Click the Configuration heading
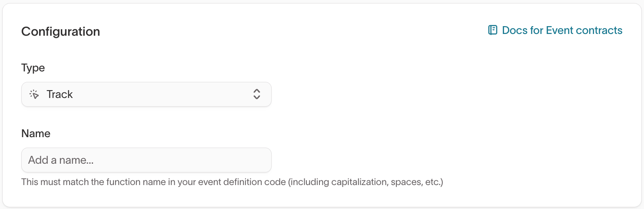Image resolution: width=644 pixels, height=209 pixels. click(60, 31)
